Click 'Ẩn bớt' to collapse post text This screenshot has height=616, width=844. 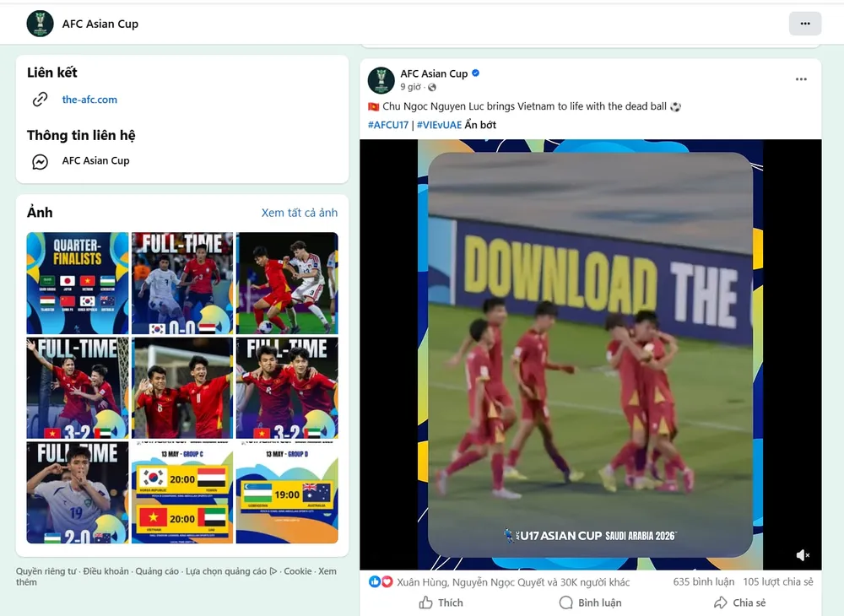[481, 125]
